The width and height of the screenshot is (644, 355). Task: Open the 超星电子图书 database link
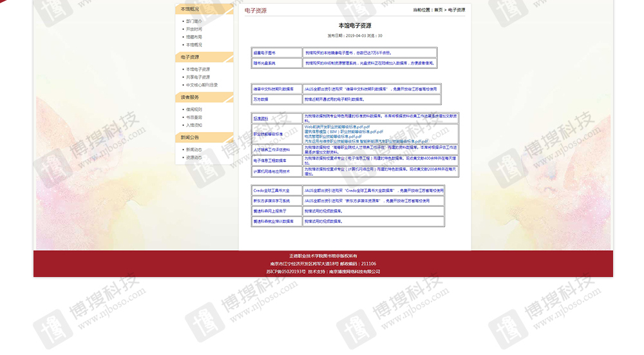point(264,53)
